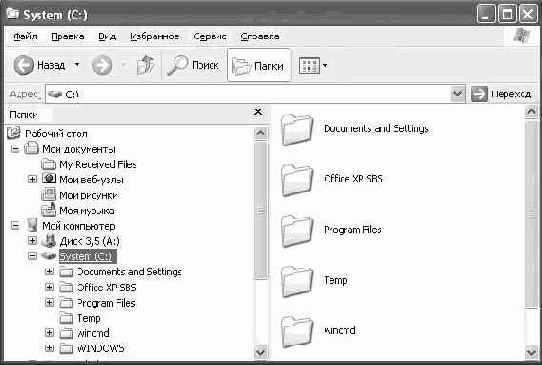542x365 pixels.
Task: Open the Справка menu
Action: [x=260, y=36]
